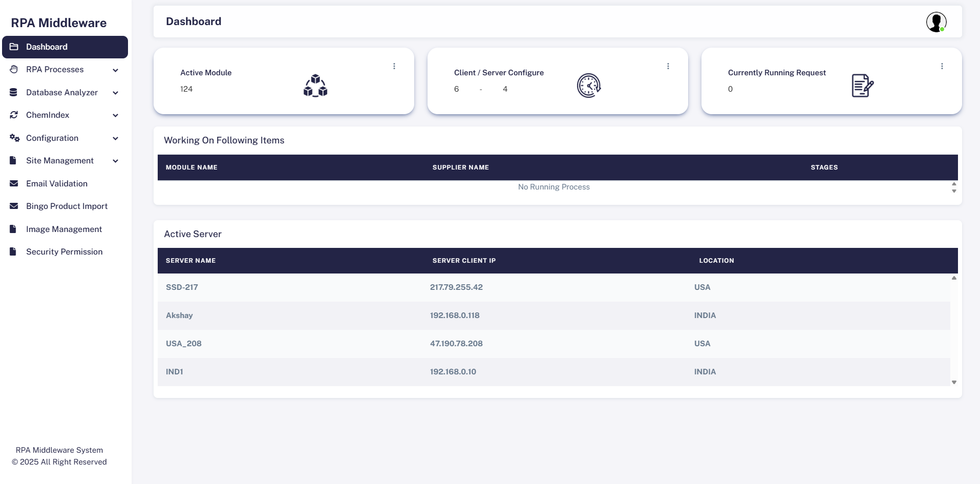Go to Bingo Product Import
Image resolution: width=980 pixels, height=484 pixels.
click(67, 206)
